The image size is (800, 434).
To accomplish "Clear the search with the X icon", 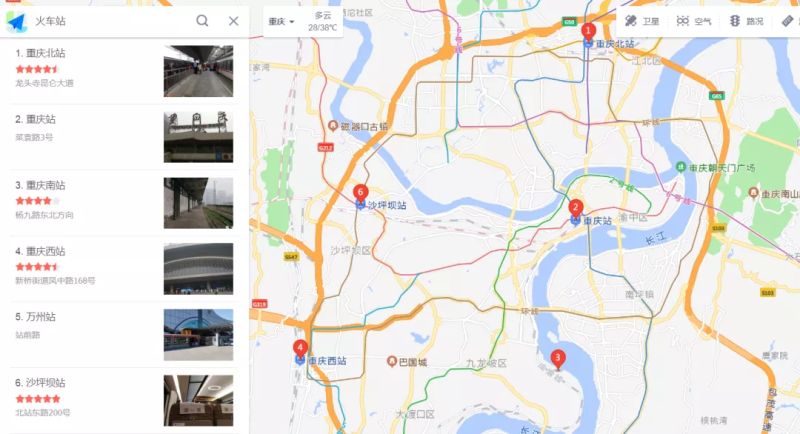I will pyautogui.click(x=233, y=21).
